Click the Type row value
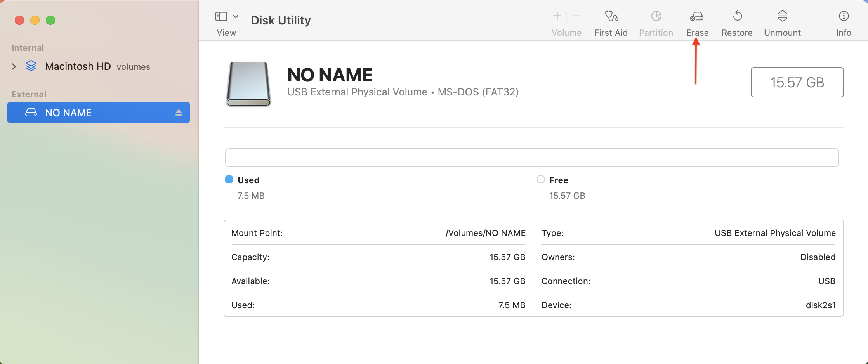Screen dimensions: 868x364 [x=775, y=233]
